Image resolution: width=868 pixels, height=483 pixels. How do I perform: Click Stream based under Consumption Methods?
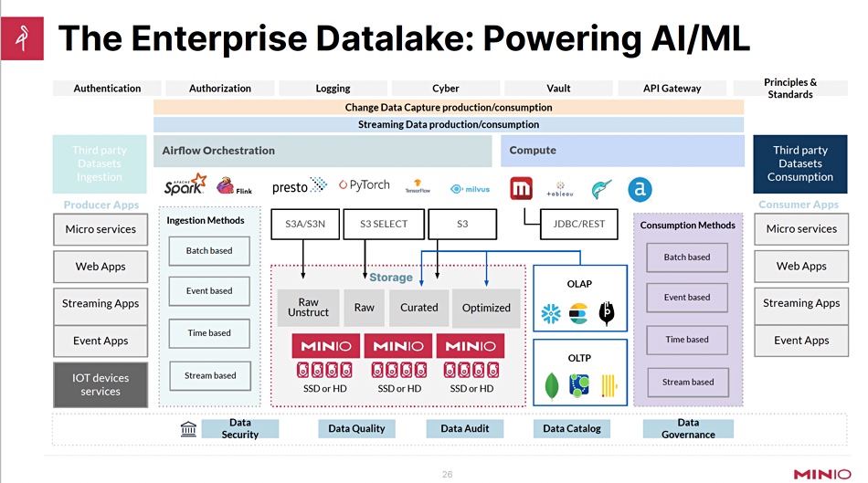tap(688, 383)
